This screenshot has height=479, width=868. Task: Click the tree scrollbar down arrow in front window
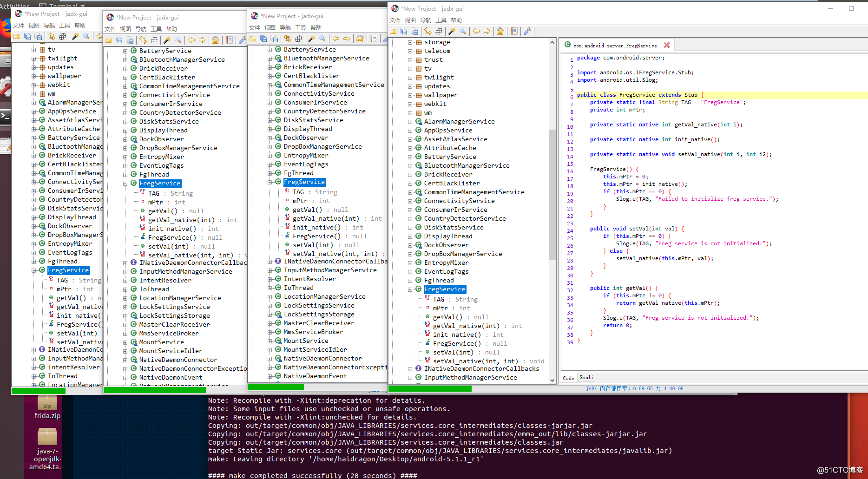coord(552,380)
